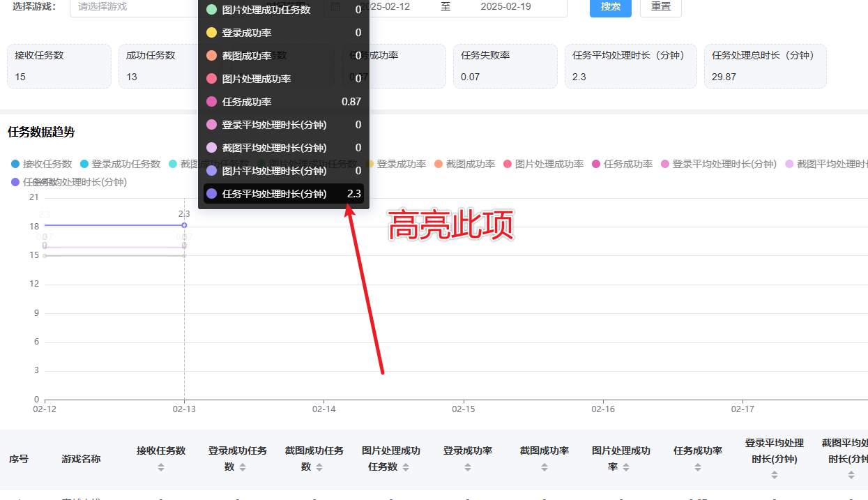Viewport: 868px width, 500px height.
Task: Select the 接收任务数 summary card
Action: point(59,66)
